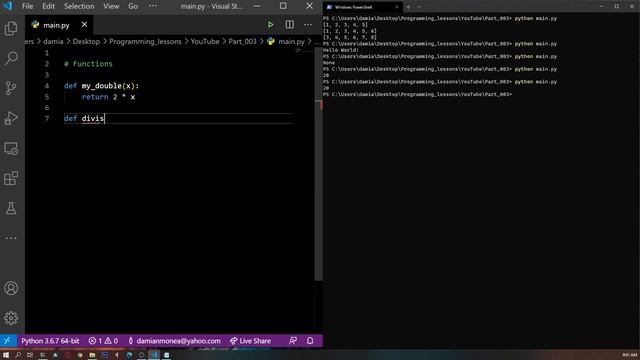640x360 pixels.
Task: Open main.py breadcrumb symbol list
Action: (x=286, y=42)
